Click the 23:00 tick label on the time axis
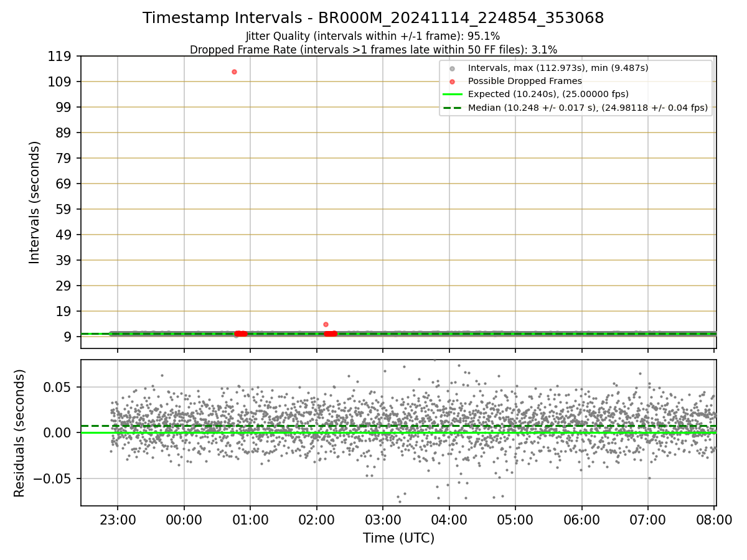This screenshot has width=747, height=560. click(x=118, y=520)
